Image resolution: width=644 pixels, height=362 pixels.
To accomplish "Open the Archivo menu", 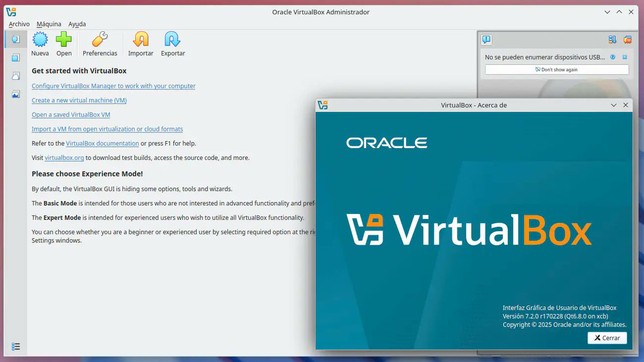I will tap(19, 24).
